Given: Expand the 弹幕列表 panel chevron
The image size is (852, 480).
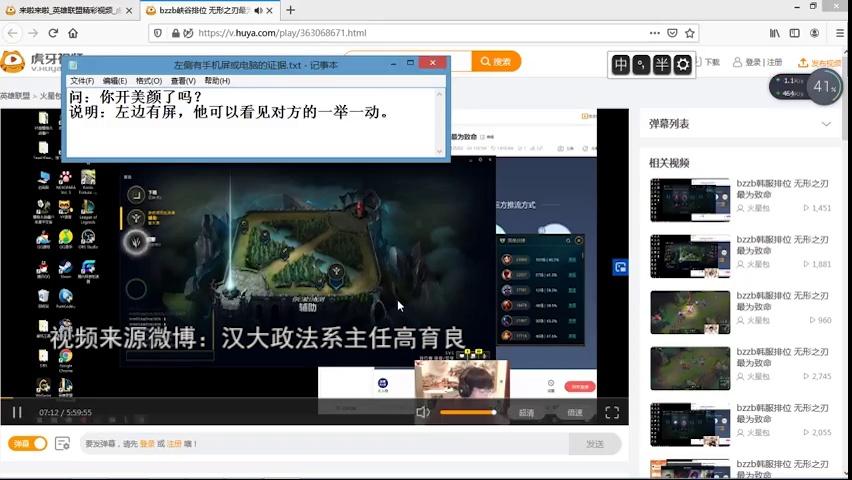Looking at the screenshot, I should (x=826, y=124).
